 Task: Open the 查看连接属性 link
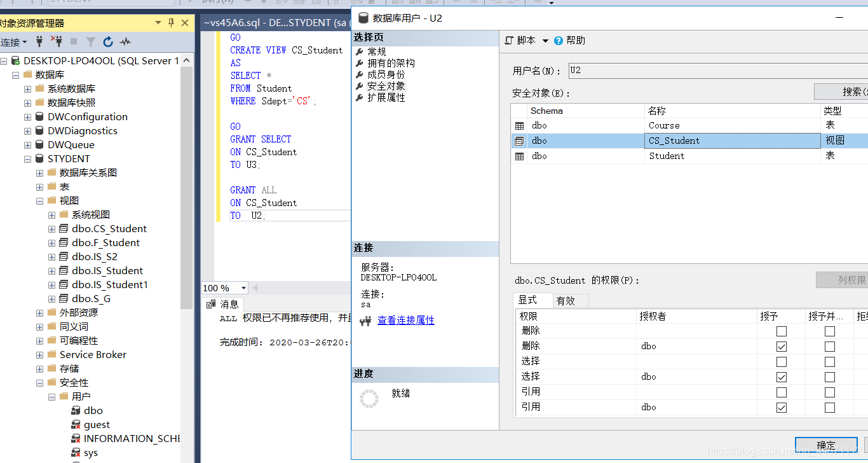click(x=406, y=321)
